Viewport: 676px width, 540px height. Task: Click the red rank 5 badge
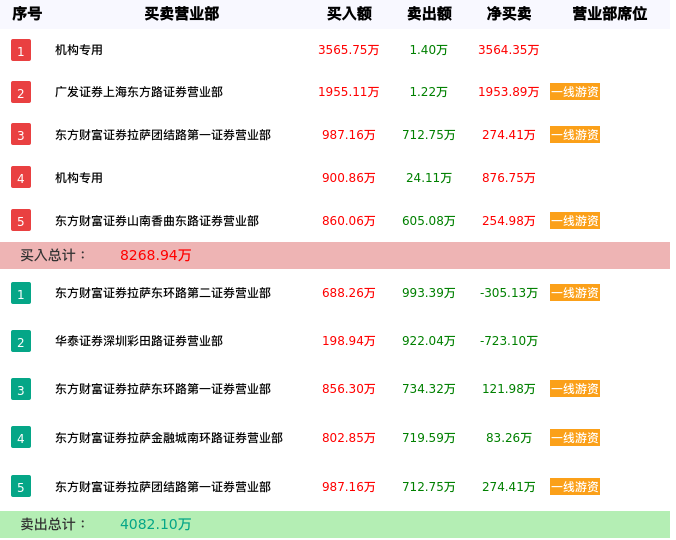(x=21, y=220)
